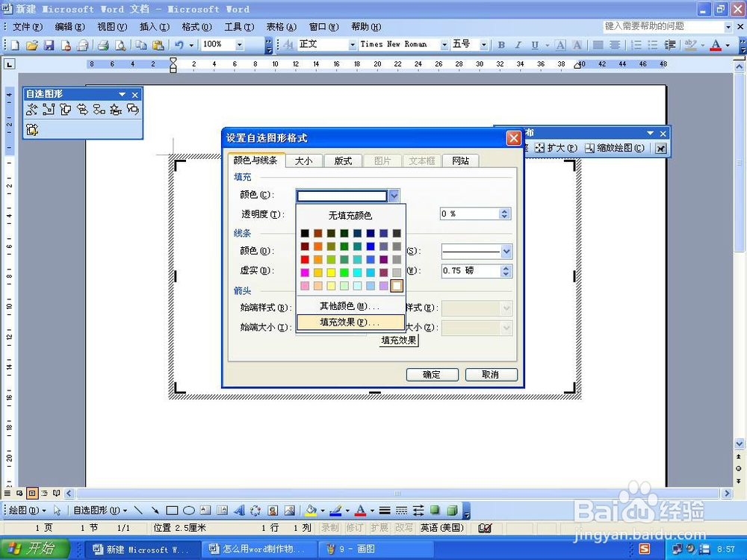The width and height of the screenshot is (747, 560).
Task: Pick the bright yellow color swatch
Action: point(331,273)
